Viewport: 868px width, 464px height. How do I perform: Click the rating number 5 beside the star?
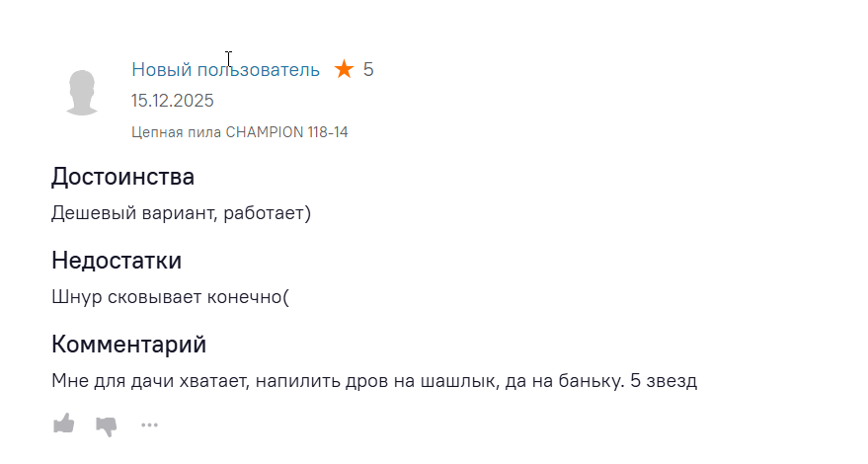pyautogui.click(x=368, y=69)
